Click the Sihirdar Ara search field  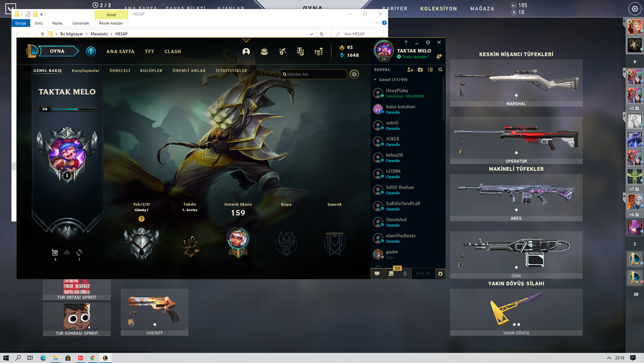(x=314, y=74)
